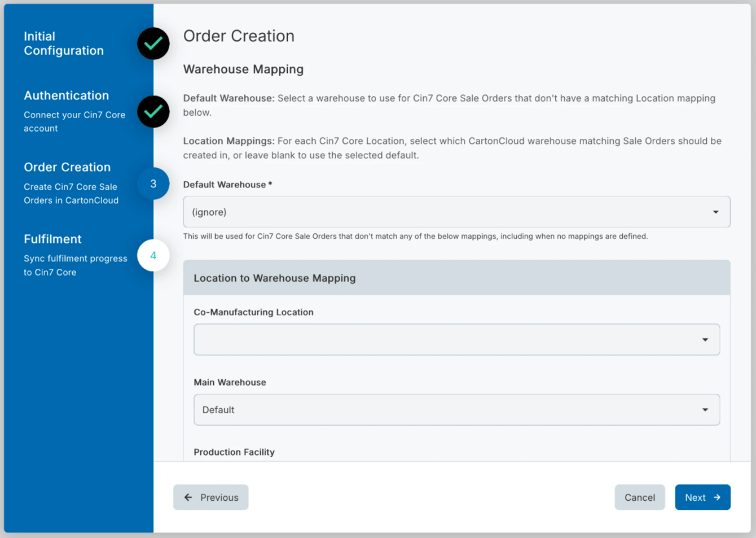Screen dimensions: 756x538
Task: Click the Authentication step checkmark icon
Action: pyautogui.click(x=153, y=112)
